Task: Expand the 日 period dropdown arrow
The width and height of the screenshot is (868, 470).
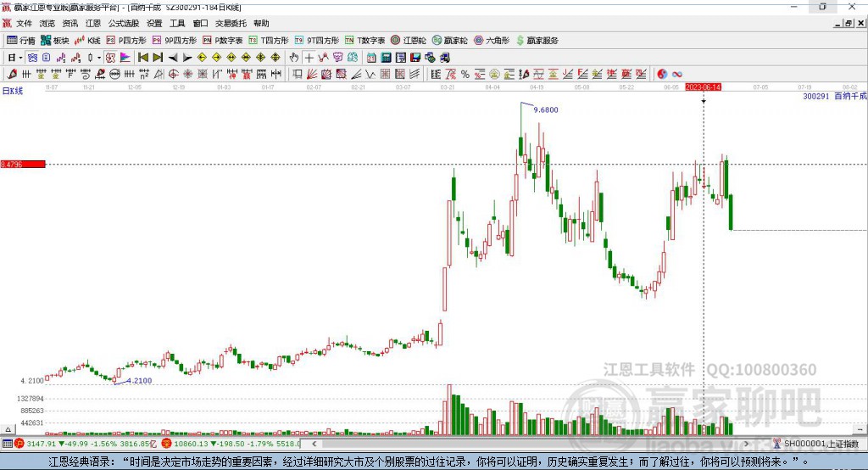Action: tap(20, 57)
